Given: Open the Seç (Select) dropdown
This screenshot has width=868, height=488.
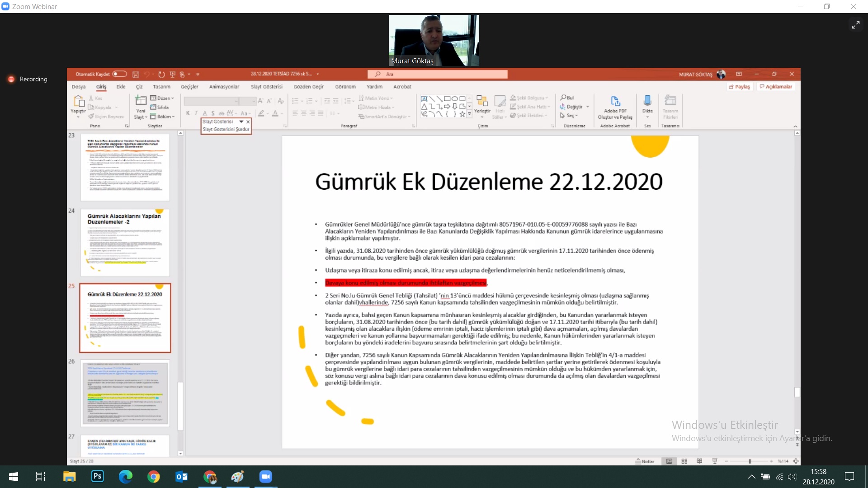Looking at the screenshot, I should pyautogui.click(x=569, y=116).
